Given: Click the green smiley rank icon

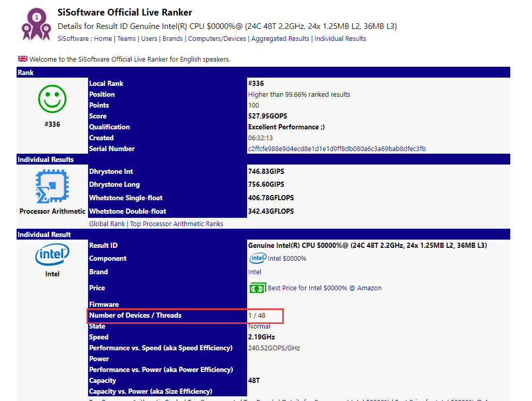Looking at the screenshot, I should click(52, 99).
